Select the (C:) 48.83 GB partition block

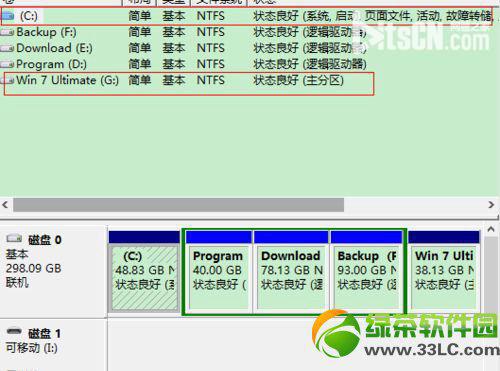tap(144, 271)
